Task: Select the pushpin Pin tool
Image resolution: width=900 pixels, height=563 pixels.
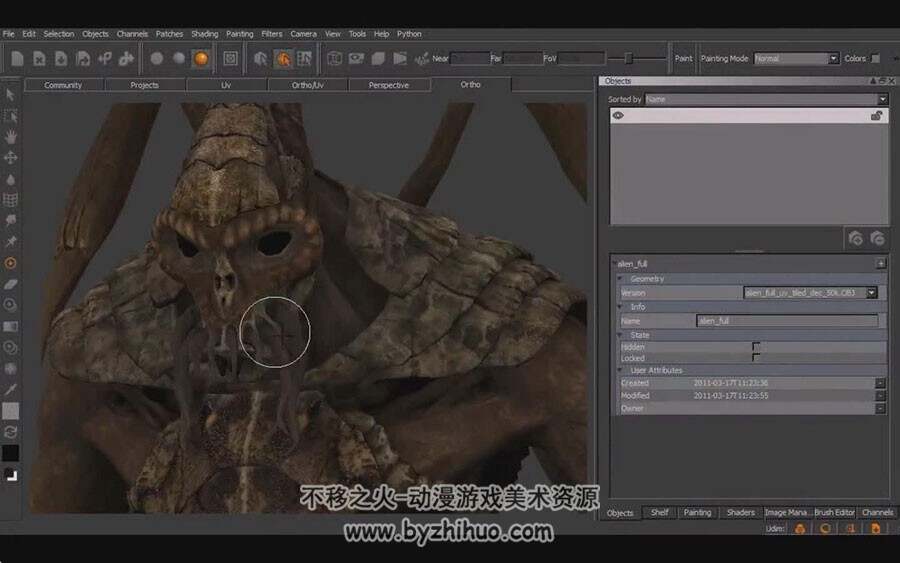Action: click(x=10, y=242)
